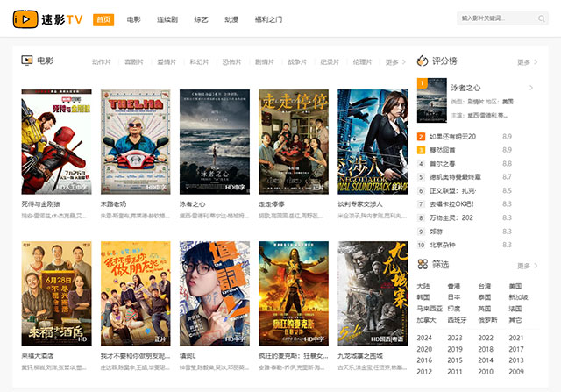The height and width of the screenshot is (392, 561).
Task: Open 正义联盟:扎克 in the ranking list
Action: pos(452,191)
